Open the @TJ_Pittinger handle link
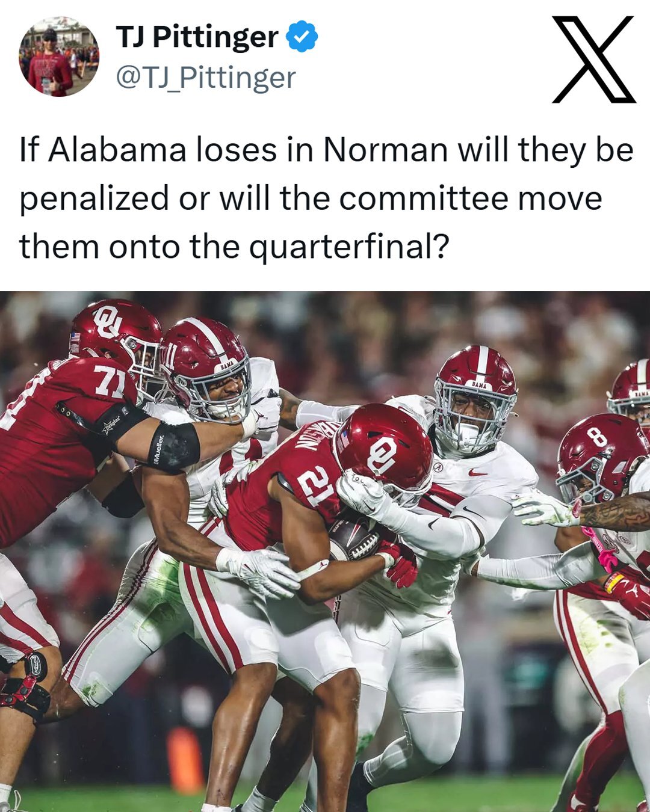 click(x=205, y=78)
